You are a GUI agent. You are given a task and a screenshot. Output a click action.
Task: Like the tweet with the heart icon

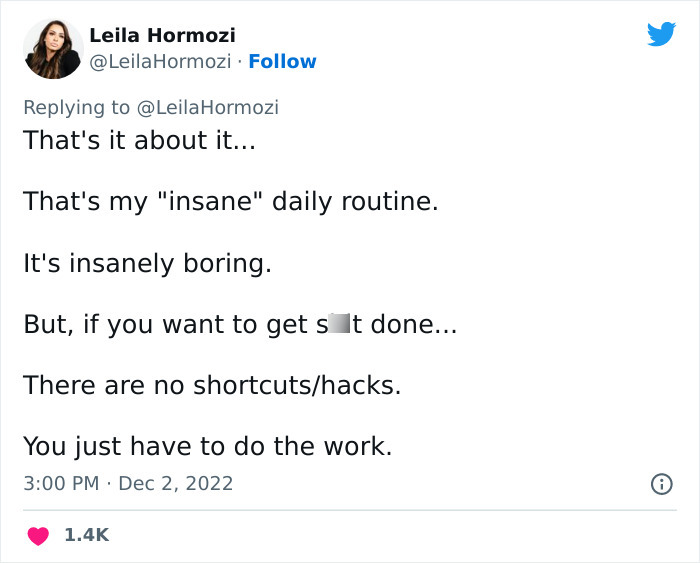tap(38, 536)
